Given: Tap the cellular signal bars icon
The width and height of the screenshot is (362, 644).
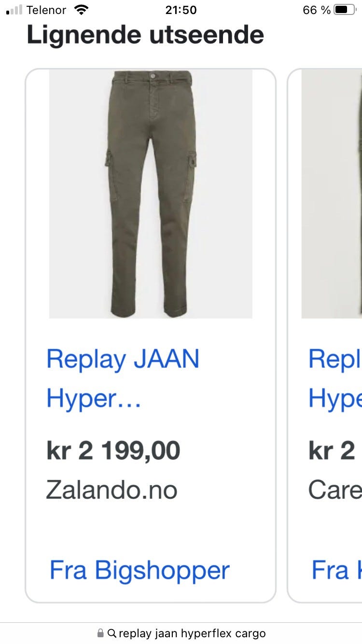Looking at the screenshot, I should click(x=14, y=10).
